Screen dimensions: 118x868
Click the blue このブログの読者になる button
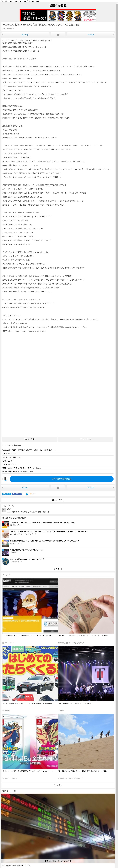pyautogui.click(x=62, y=479)
